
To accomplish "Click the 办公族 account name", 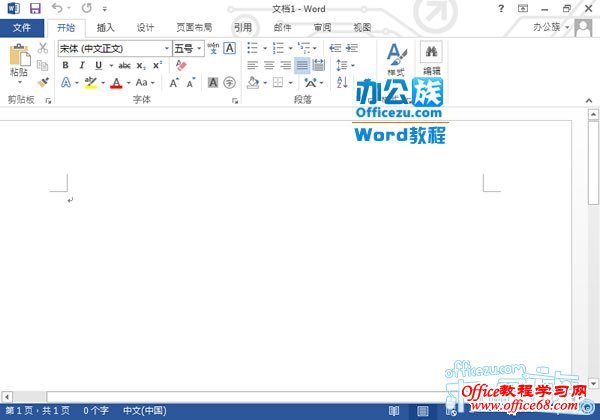I will (546, 27).
